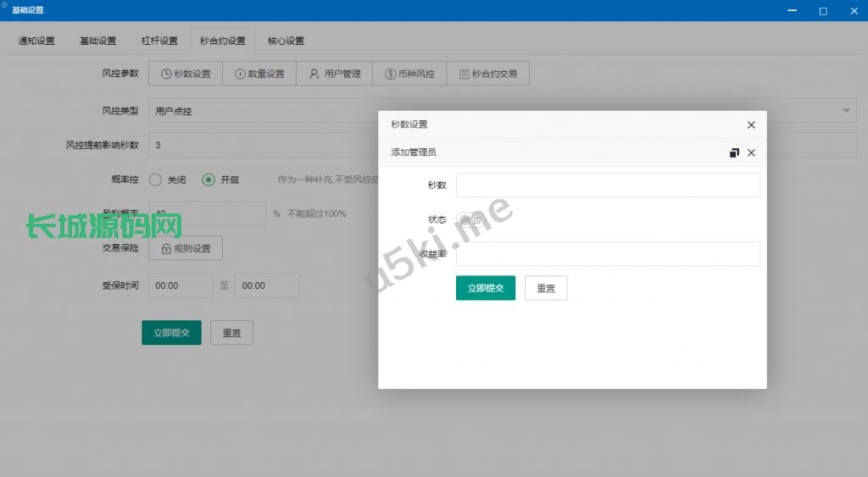Switch to the 杠杆设置 tab
868x477 pixels.
click(x=159, y=41)
